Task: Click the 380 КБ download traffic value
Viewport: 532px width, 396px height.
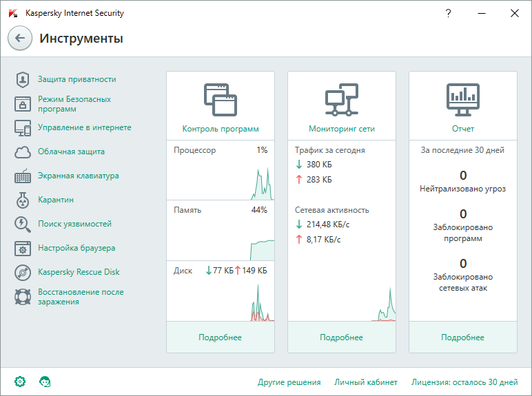Action: [x=319, y=165]
